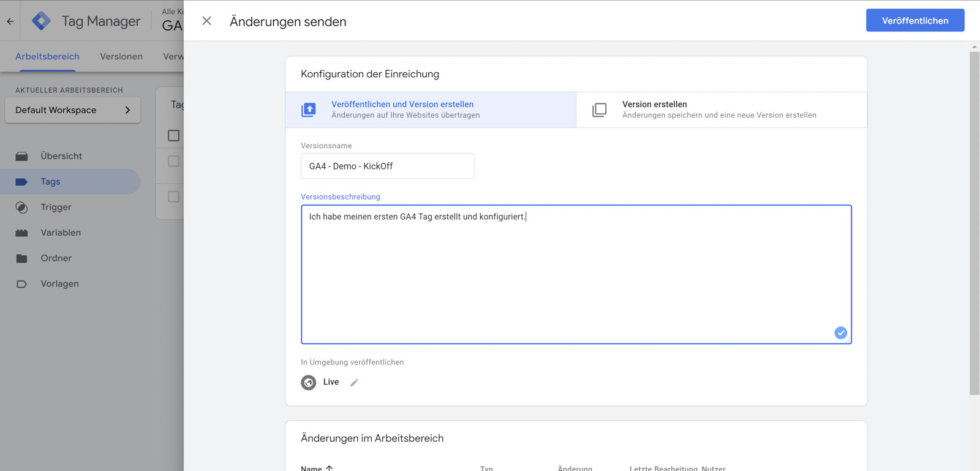Toggle the first tag row checkbox
Screen dimensions: 980x471
tap(174, 161)
